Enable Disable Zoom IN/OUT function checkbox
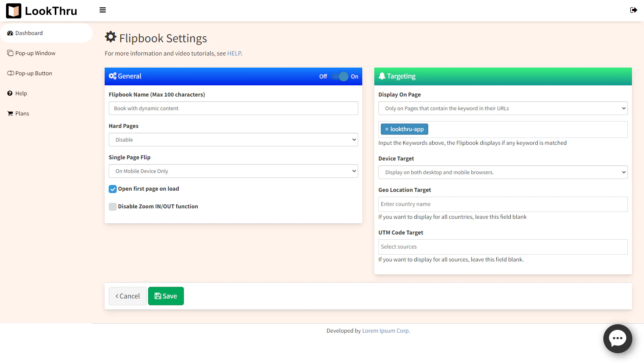The width and height of the screenshot is (644, 362). tap(113, 207)
